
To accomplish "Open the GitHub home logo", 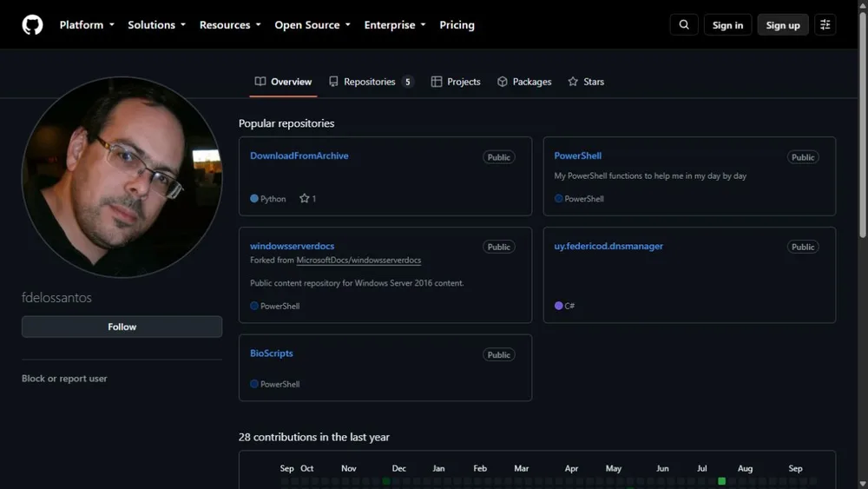I will point(32,25).
